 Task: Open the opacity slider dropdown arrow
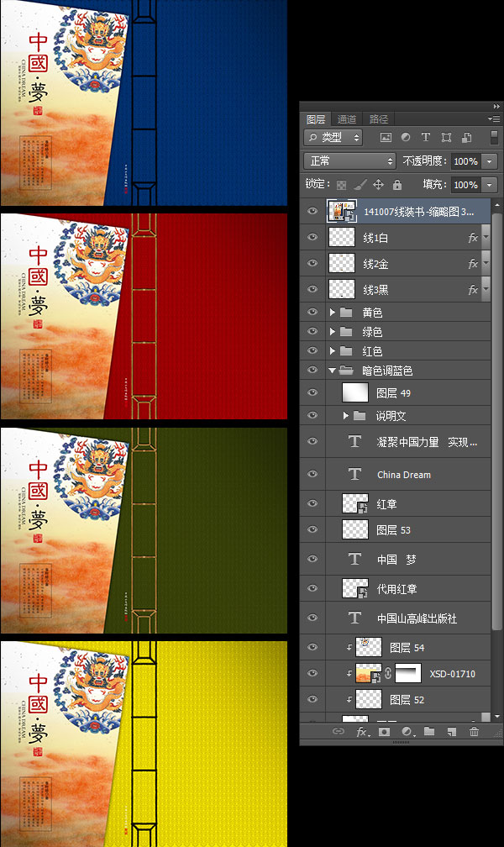489,161
